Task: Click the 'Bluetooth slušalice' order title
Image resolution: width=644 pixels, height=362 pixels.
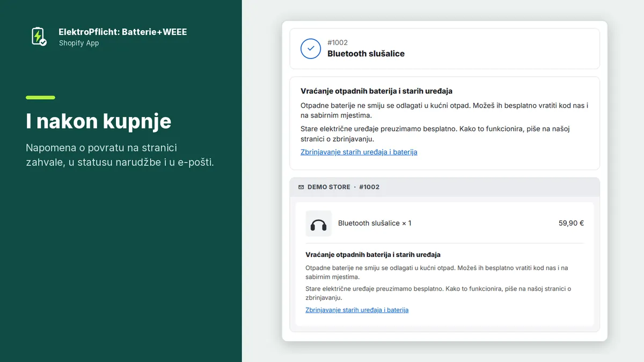Action: click(366, 54)
